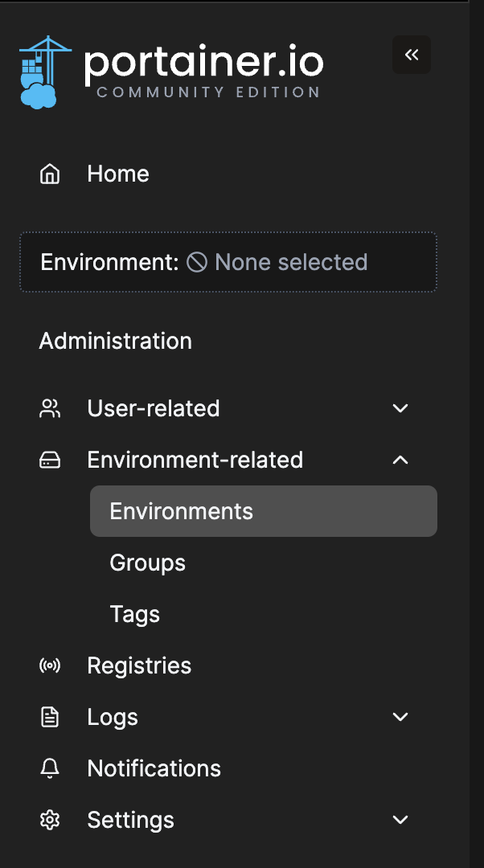Viewport: 484px width, 868px height.
Task: Click the Settings gear icon
Action: 50,820
